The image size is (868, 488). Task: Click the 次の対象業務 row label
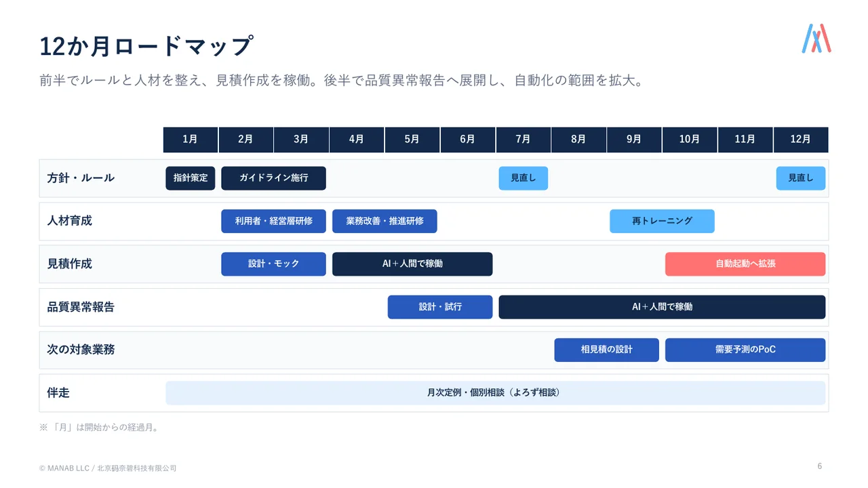81,350
